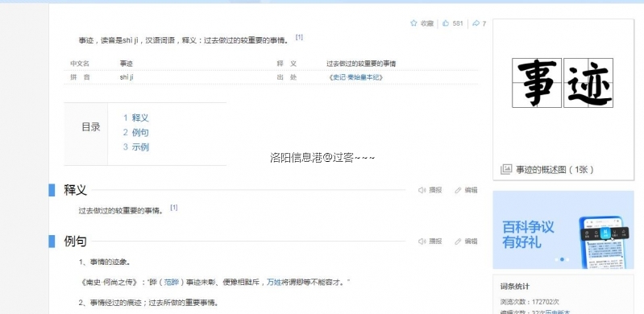Screen dimensions: 644x314
Task: Click the 事迹 calligraphy overview image
Action: point(563,83)
